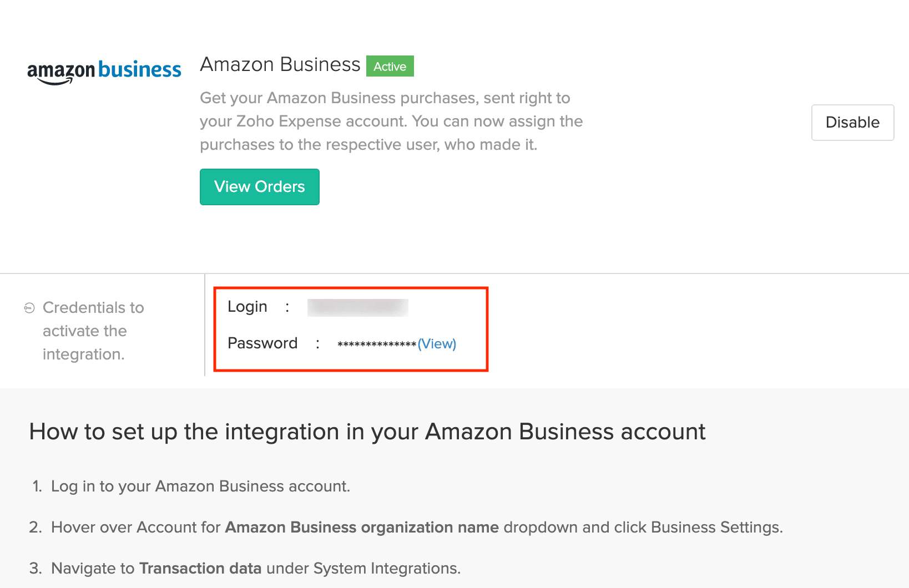This screenshot has width=909, height=588.
Task: Click the bold Transaction data text
Action: pyautogui.click(x=200, y=569)
